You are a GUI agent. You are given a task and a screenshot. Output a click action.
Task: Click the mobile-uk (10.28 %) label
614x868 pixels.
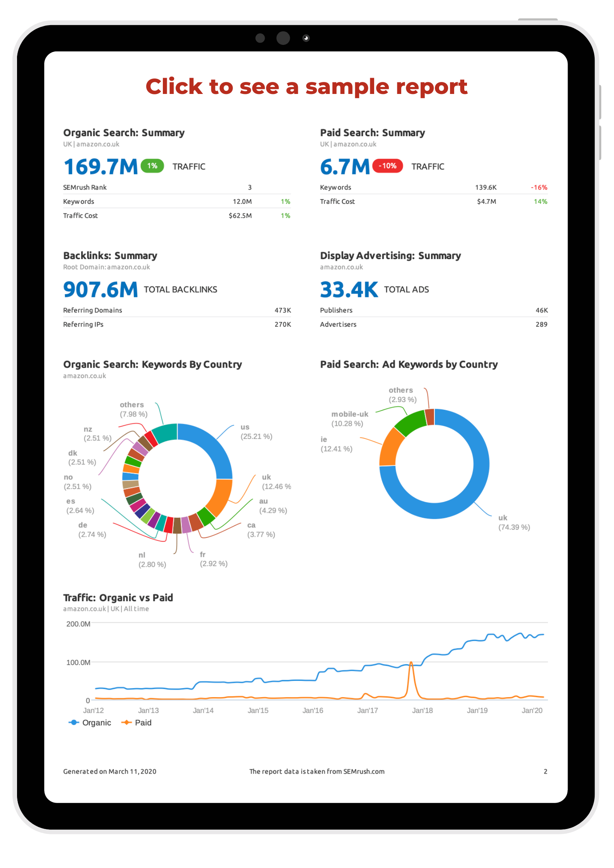pyautogui.click(x=350, y=419)
